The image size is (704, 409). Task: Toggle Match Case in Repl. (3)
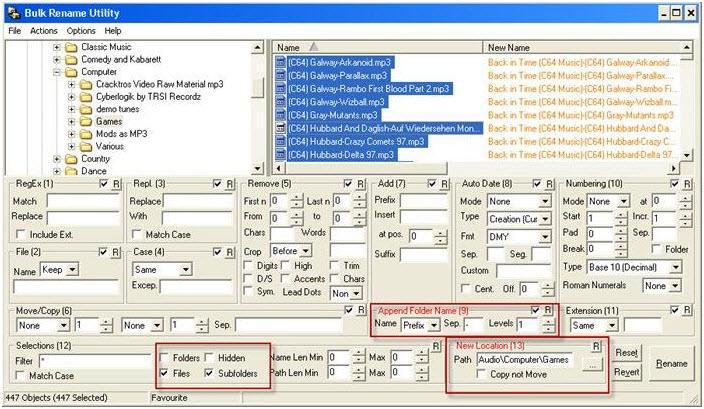pos(137,234)
